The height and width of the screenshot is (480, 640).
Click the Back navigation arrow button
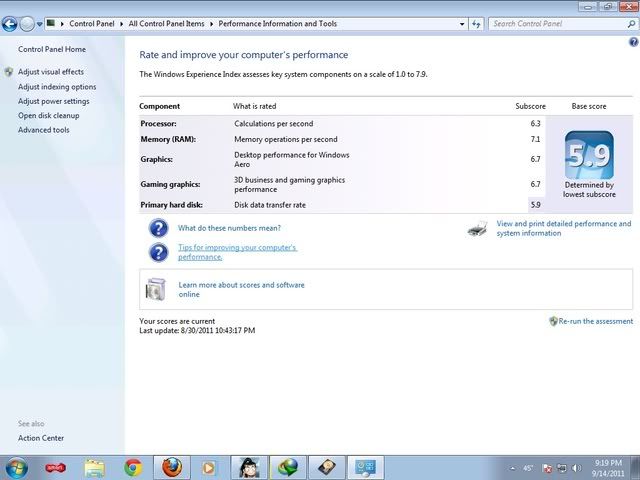(10, 24)
